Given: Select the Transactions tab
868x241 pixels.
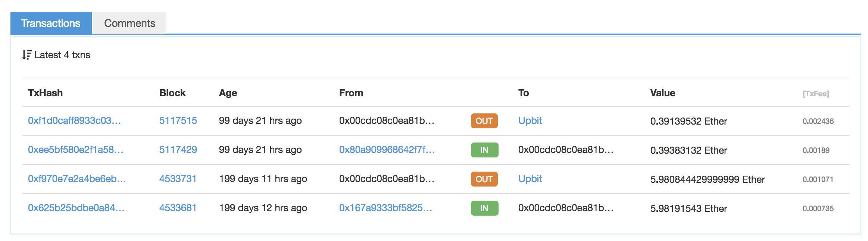Looking at the screenshot, I should pyautogui.click(x=51, y=23).
